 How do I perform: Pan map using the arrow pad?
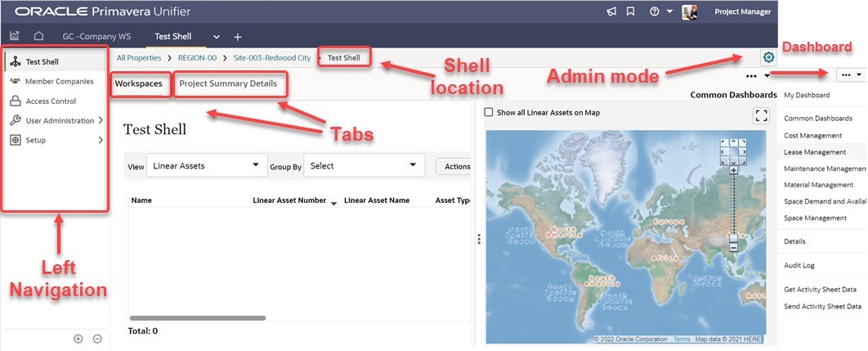(x=733, y=152)
